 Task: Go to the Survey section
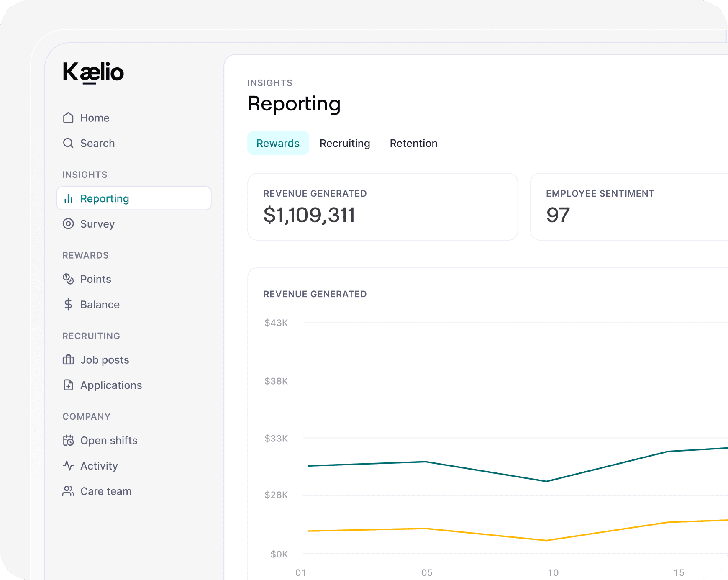point(89,224)
